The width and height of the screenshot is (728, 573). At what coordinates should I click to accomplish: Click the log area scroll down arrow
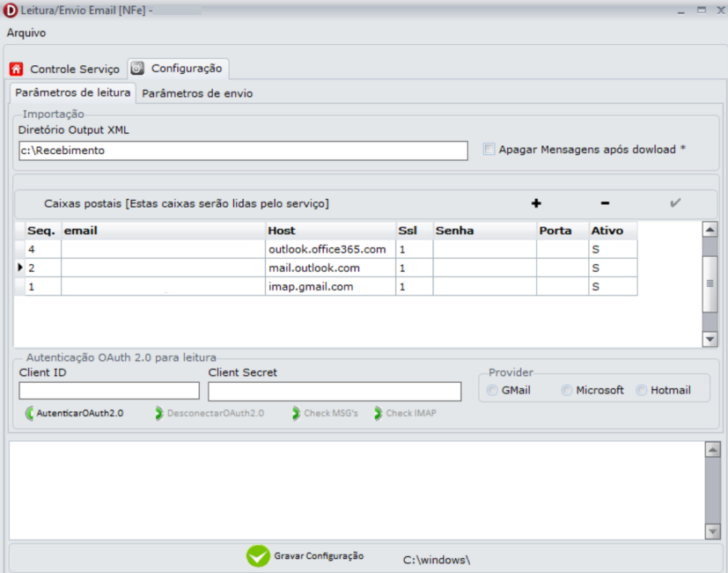[x=713, y=532]
